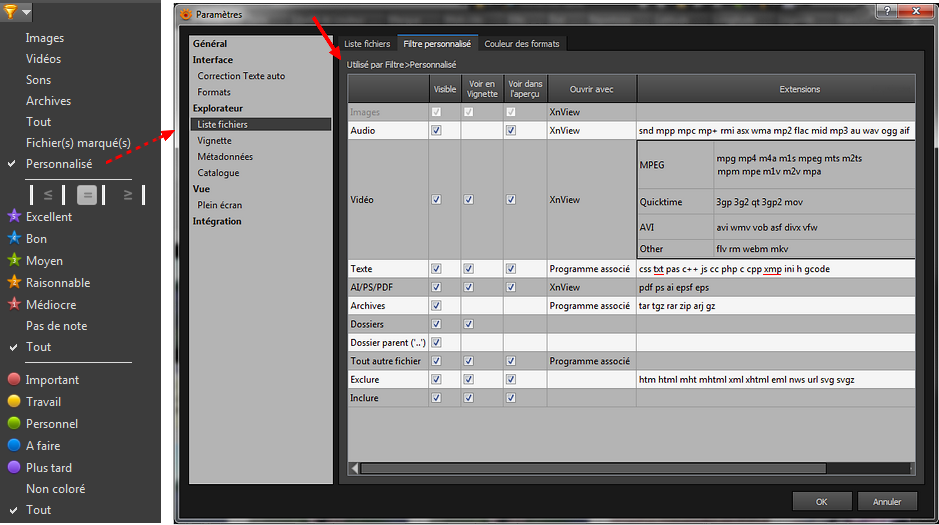This screenshot has width=939, height=525.
Task: Toggle Visible checkbox for Audio row
Action: [437, 131]
